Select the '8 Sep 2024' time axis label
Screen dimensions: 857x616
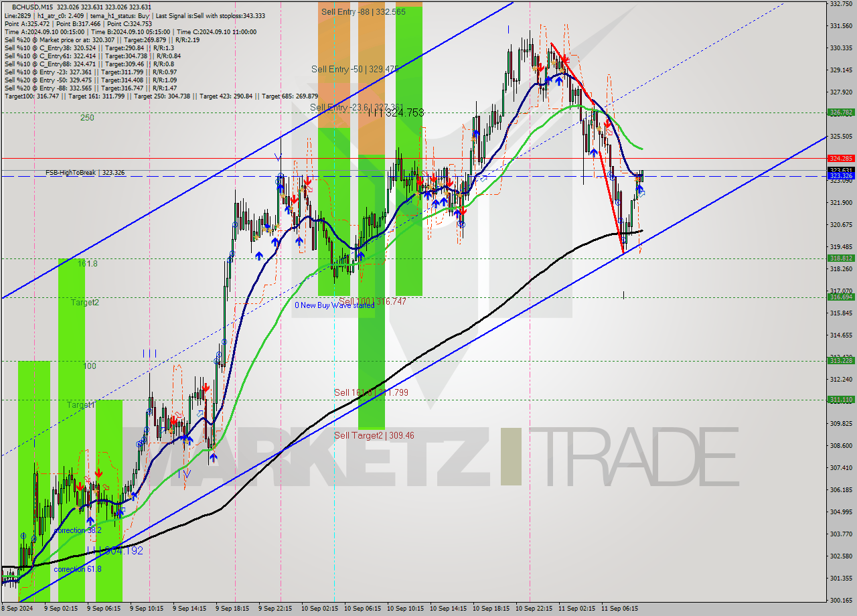point(18,609)
